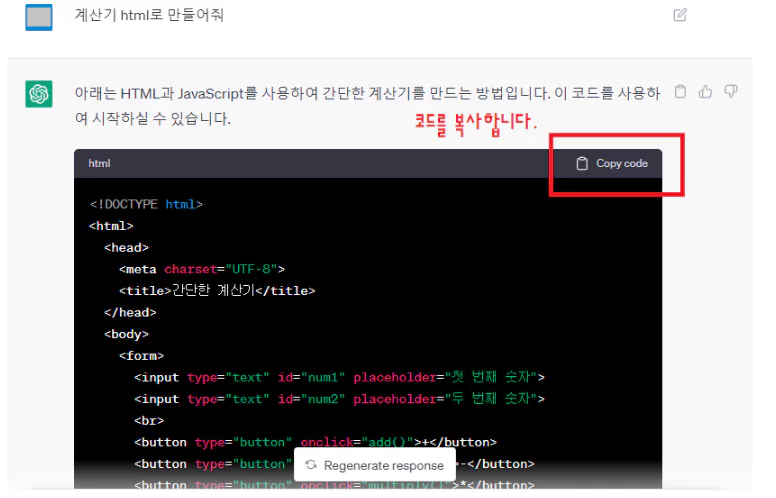This screenshot has height=498, width=776.
Task: Click the opening <html> tag line
Action: click(111, 226)
